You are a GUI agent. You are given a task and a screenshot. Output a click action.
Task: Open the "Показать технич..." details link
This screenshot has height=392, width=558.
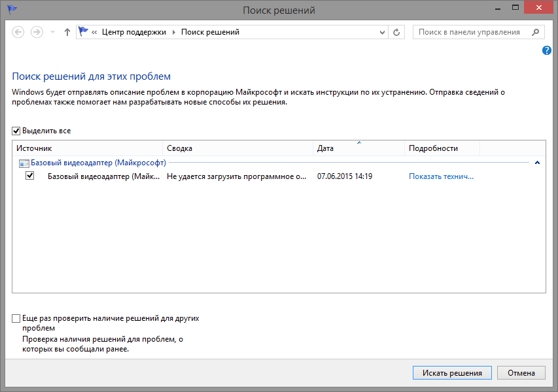[x=441, y=176]
